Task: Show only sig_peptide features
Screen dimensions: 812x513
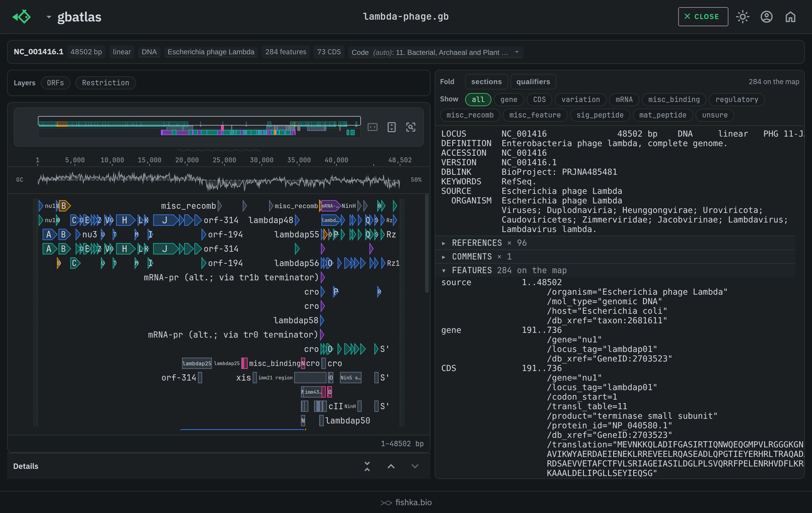Action: click(600, 115)
